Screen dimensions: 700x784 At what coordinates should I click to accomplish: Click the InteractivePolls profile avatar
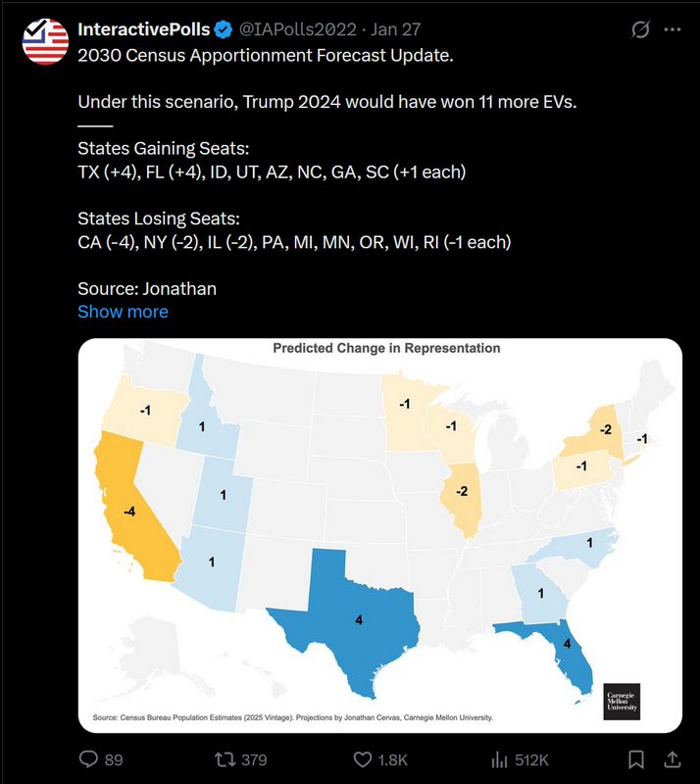(x=43, y=41)
